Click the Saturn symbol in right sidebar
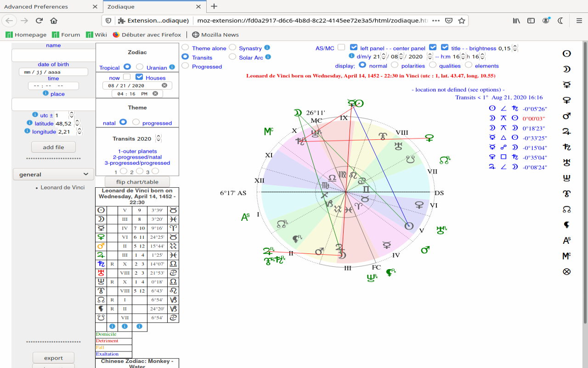588x368 pixels. tap(567, 147)
